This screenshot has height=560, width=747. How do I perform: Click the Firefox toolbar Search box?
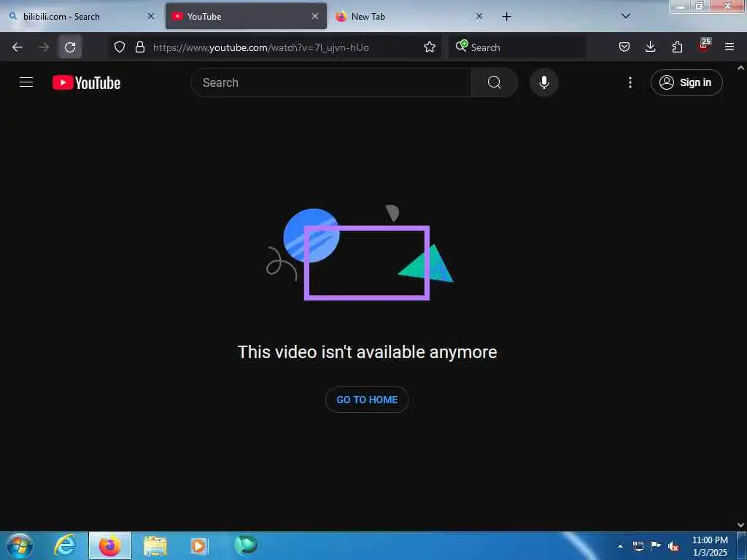517,47
